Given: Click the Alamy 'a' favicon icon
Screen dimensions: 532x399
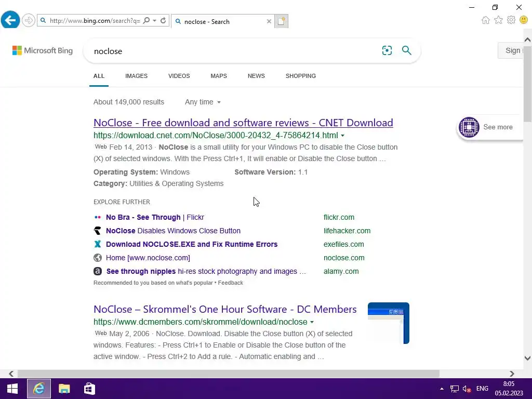Looking at the screenshot, I should pos(97,271).
